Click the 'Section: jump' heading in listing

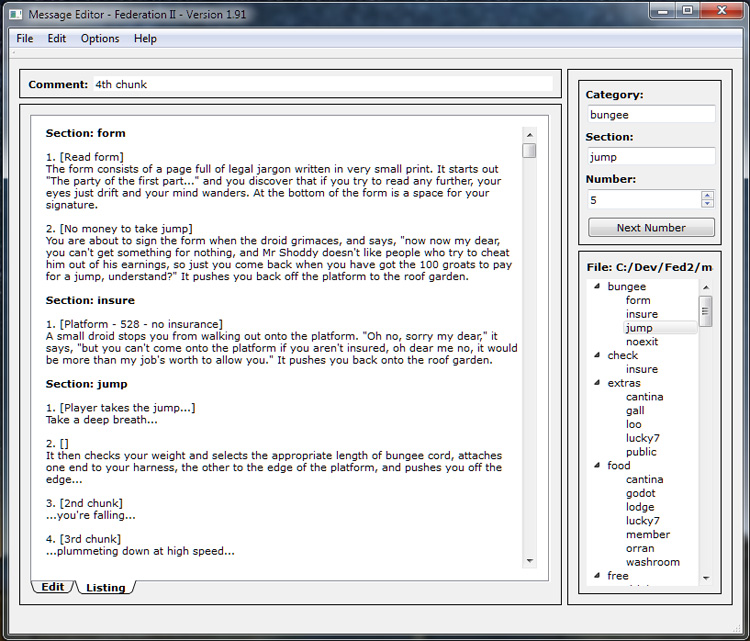pos(87,384)
